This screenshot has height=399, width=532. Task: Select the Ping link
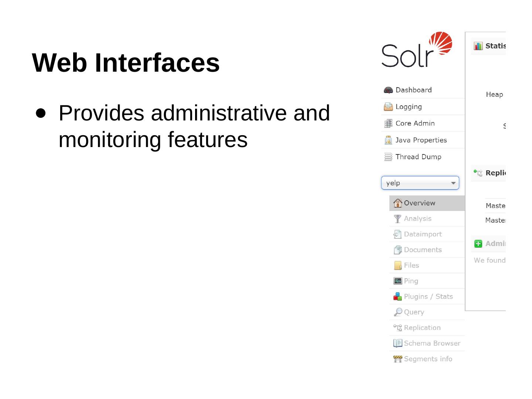[x=427, y=281]
